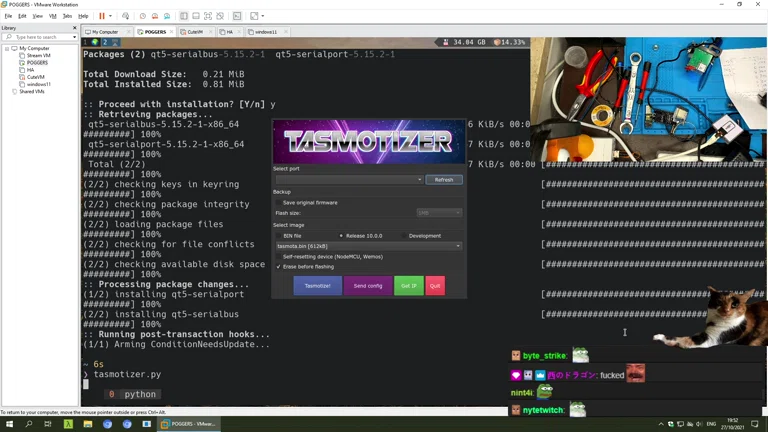Click the Get IP button
Screen dimensions: 768x432
tap(408, 286)
